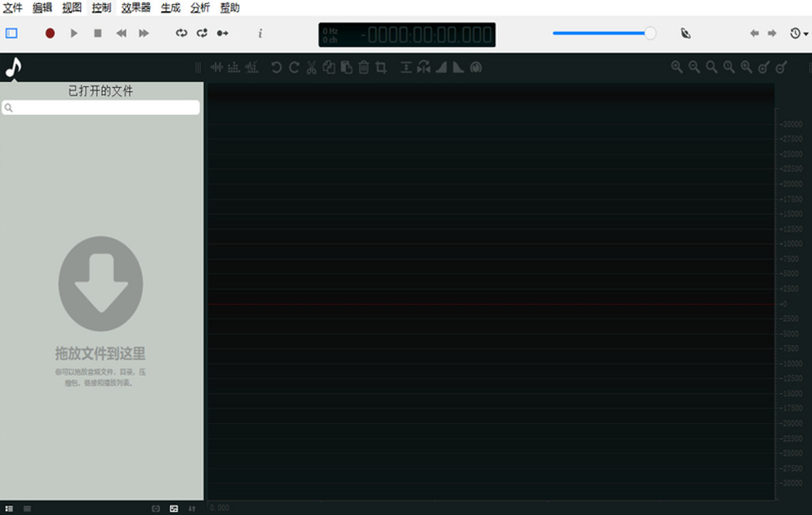Toggle loop playback
This screenshot has height=515, width=812.
tap(181, 33)
